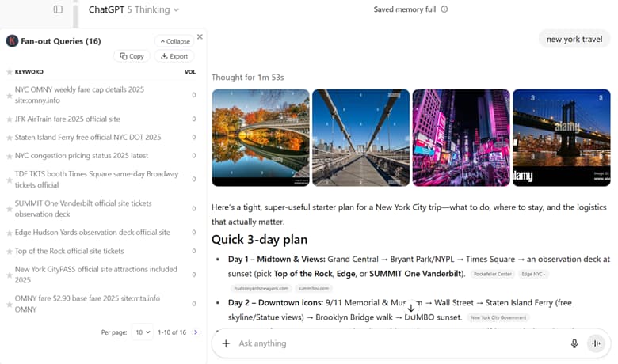Expand the 'Thought for 1m 53s' details
This screenshot has height=364, width=618.
coord(247,77)
